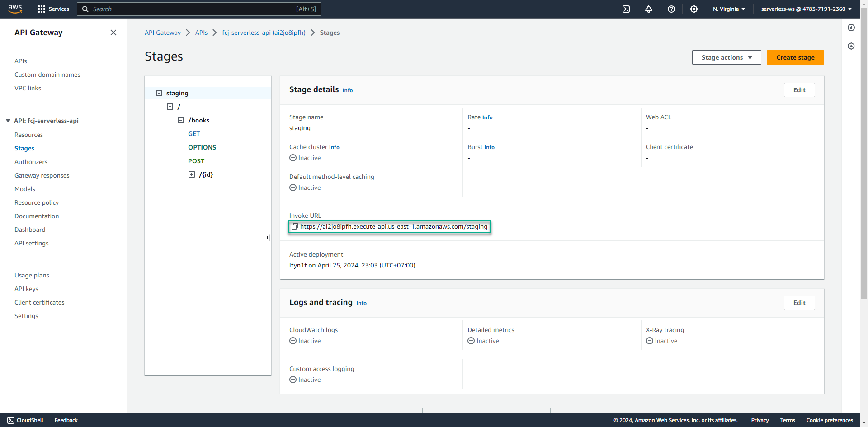The height and width of the screenshot is (427, 868).
Task: Collapse the API: fcj-serverless-api section
Action: [x=8, y=121]
